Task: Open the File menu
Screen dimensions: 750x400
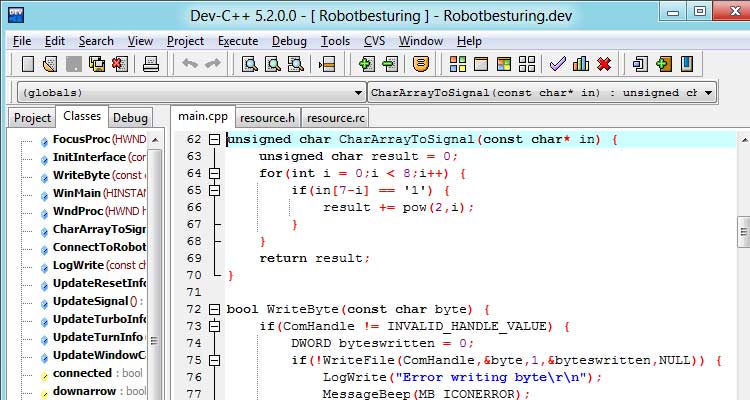Action: 22,41
